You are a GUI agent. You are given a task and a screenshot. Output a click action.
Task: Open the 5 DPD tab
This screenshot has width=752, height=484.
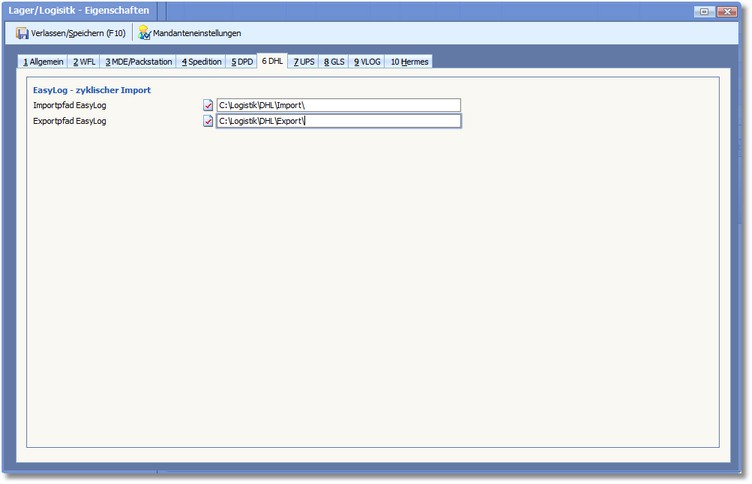point(242,62)
